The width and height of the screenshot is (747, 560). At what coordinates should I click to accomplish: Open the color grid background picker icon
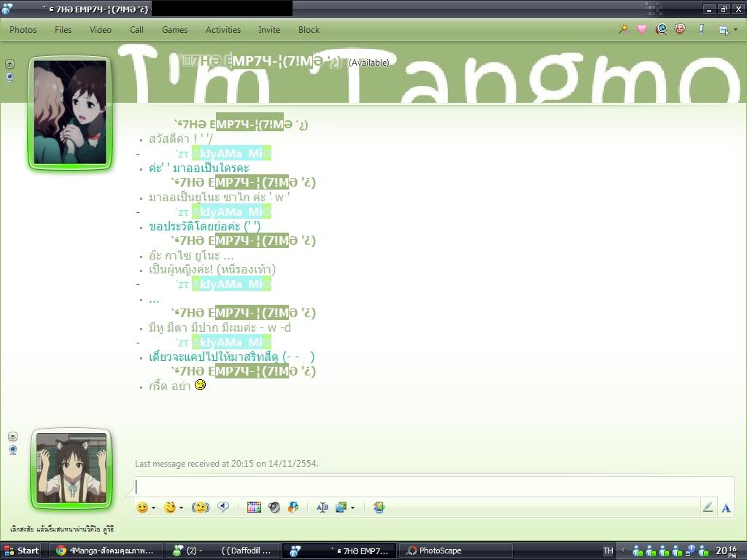click(254, 507)
